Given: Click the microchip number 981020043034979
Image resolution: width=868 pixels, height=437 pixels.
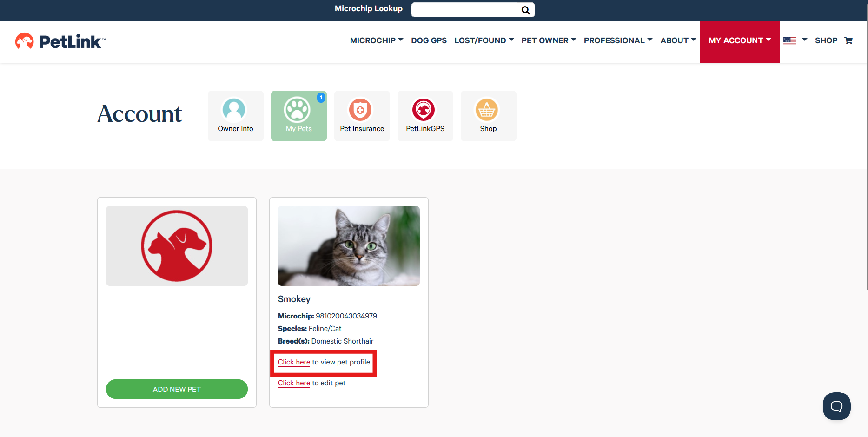Looking at the screenshot, I should pyautogui.click(x=346, y=316).
